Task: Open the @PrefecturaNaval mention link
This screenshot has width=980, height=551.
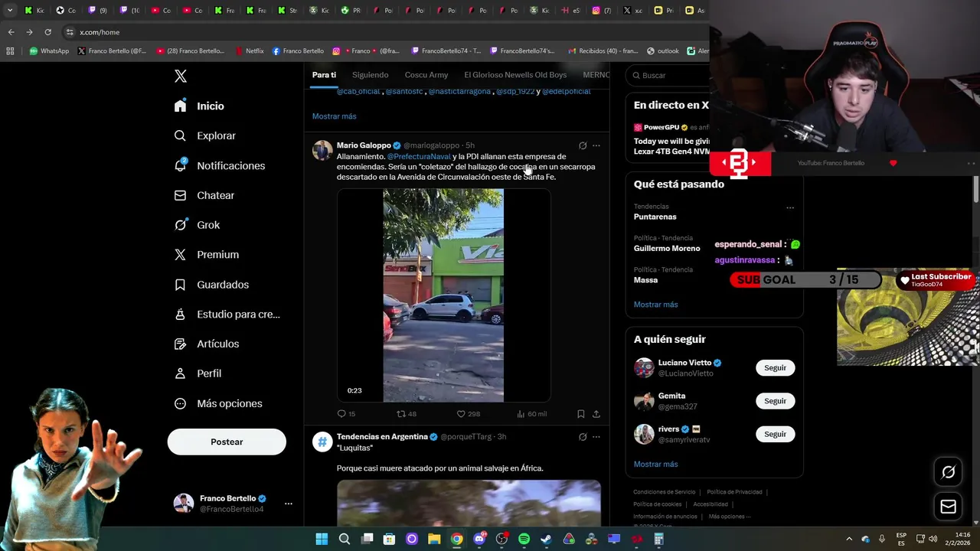Action: 419,156
